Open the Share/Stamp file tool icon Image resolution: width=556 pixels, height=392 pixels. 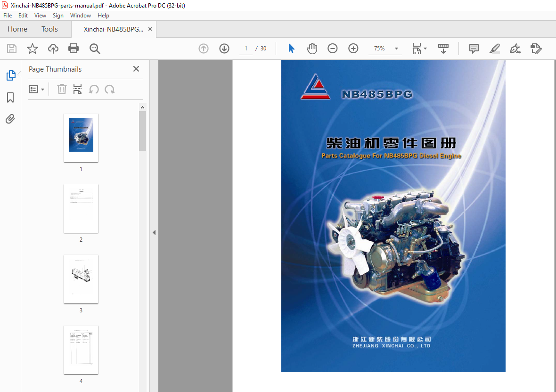click(x=536, y=49)
